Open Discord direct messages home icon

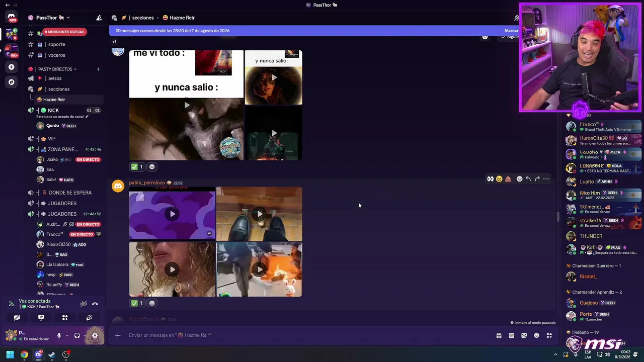click(x=11, y=17)
